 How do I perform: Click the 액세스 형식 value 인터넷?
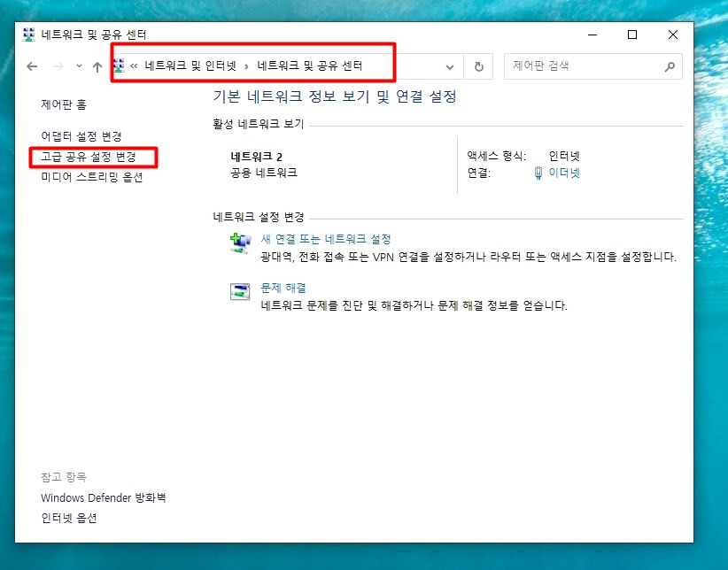564,156
